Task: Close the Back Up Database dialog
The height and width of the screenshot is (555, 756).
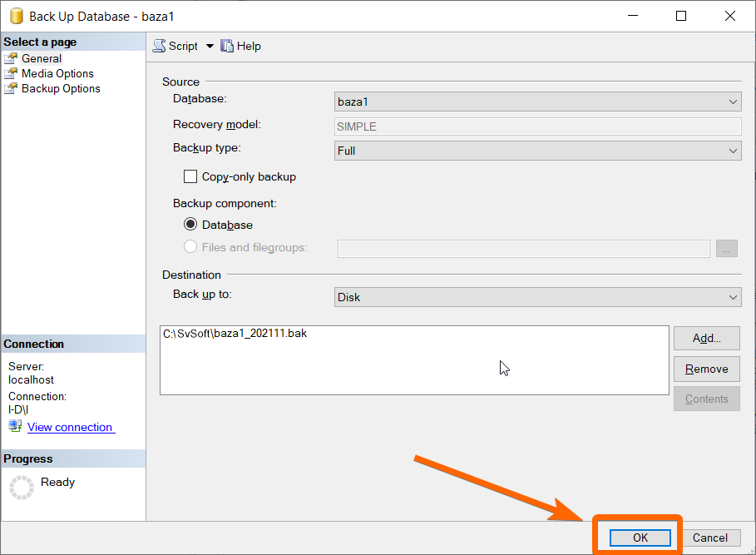Action: (730, 16)
